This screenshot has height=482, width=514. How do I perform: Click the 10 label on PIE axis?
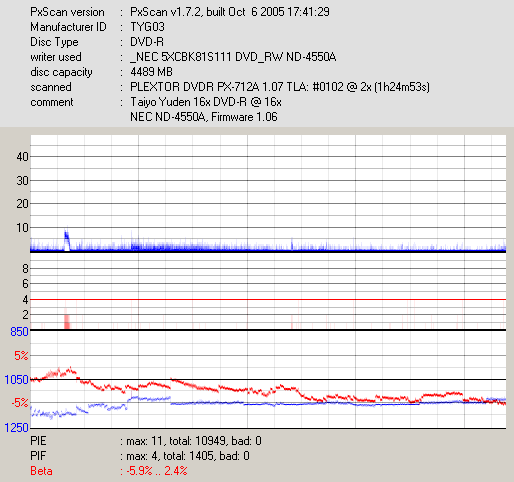[22, 228]
